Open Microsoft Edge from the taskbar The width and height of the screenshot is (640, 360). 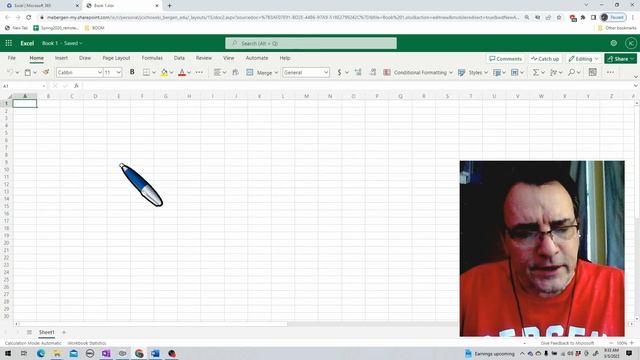click(x=40, y=353)
